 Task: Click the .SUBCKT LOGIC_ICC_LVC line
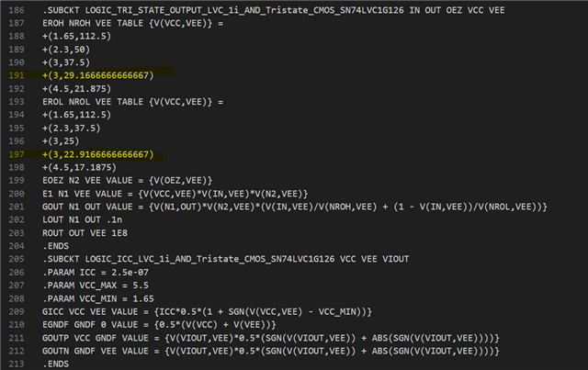click(x=226, y=259)
